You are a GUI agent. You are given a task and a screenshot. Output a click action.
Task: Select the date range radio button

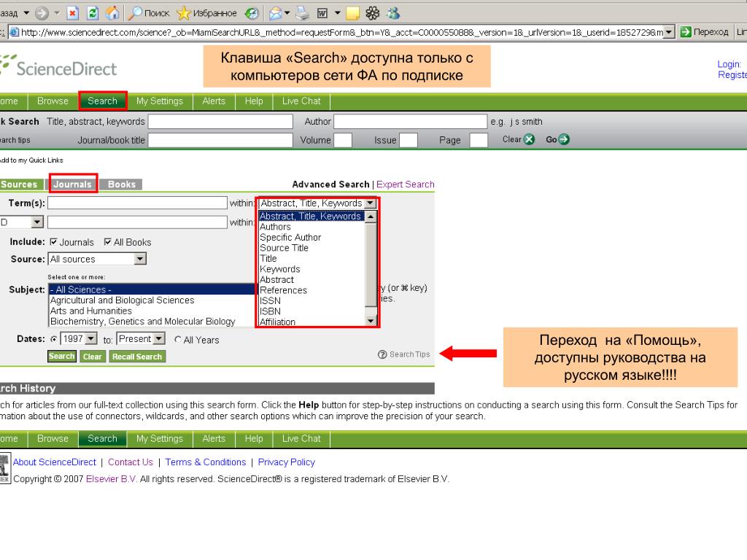pos(54,339)
